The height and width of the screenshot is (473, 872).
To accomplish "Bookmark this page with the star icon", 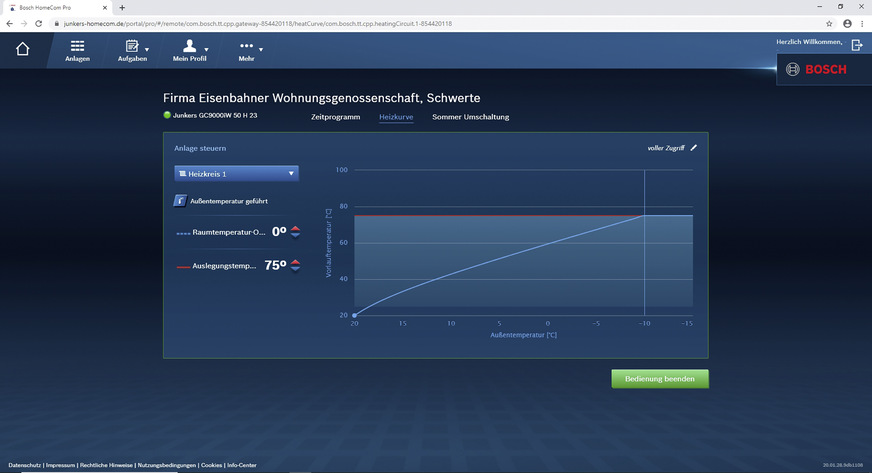I will tap(829, 23).
